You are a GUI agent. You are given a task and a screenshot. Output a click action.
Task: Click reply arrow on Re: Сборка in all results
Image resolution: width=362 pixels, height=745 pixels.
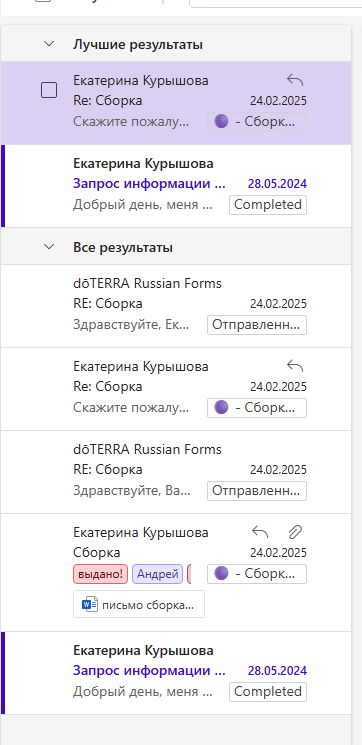(x=295, y=366)
